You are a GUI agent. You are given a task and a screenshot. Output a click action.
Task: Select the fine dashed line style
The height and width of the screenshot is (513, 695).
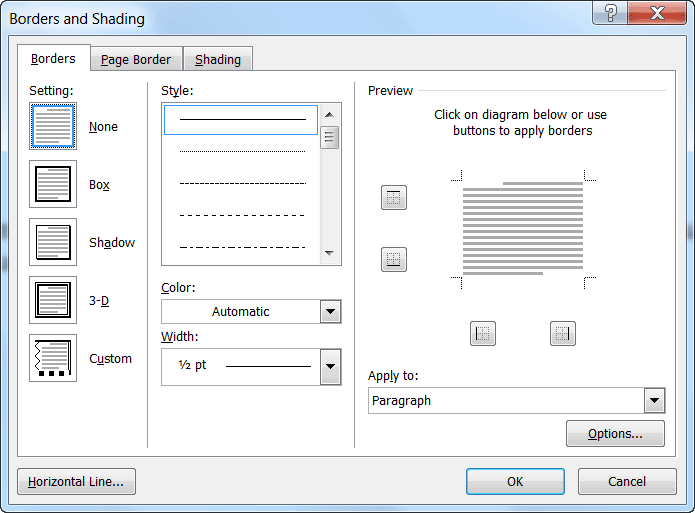tap(242, 183)
